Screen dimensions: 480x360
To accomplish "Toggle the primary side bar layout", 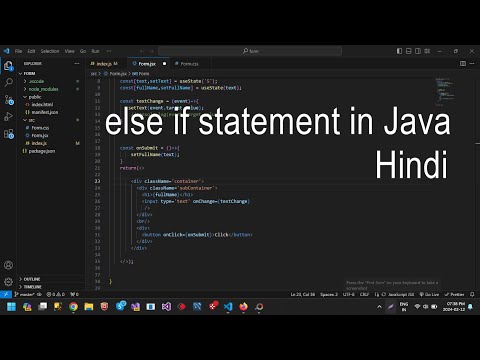I will click(399, 51).
